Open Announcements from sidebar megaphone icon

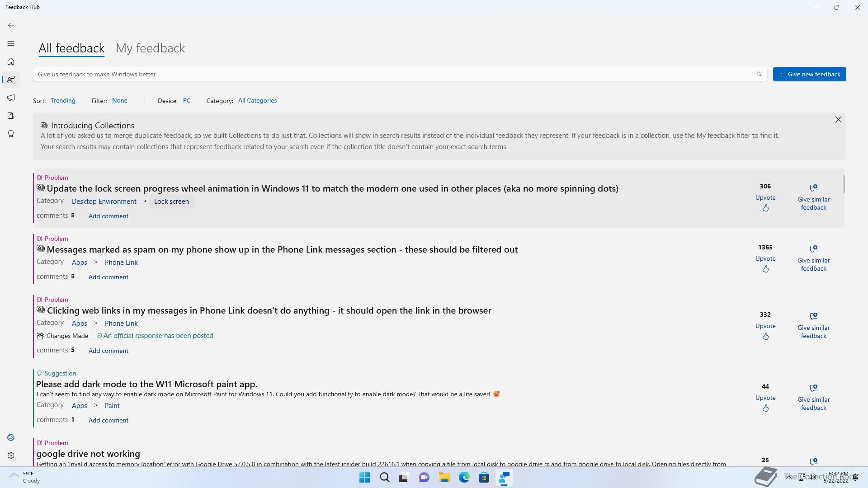11,98
